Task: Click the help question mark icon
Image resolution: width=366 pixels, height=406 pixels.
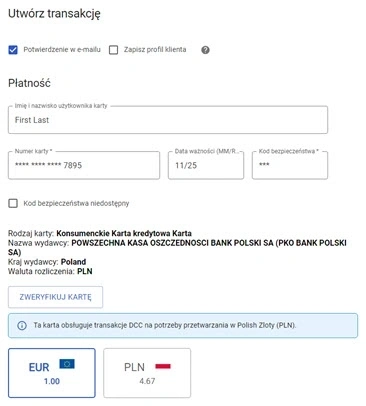Action: 205,50
